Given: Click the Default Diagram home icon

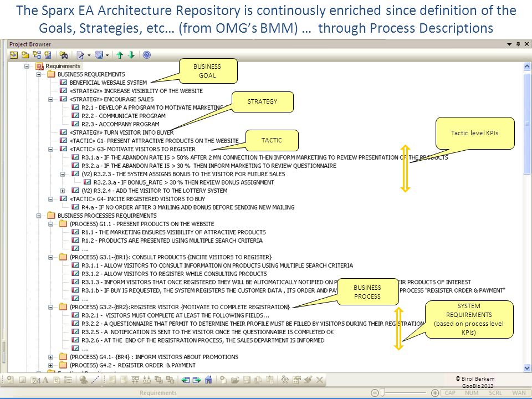Looking at the screenshot, I should pos(209,380).
